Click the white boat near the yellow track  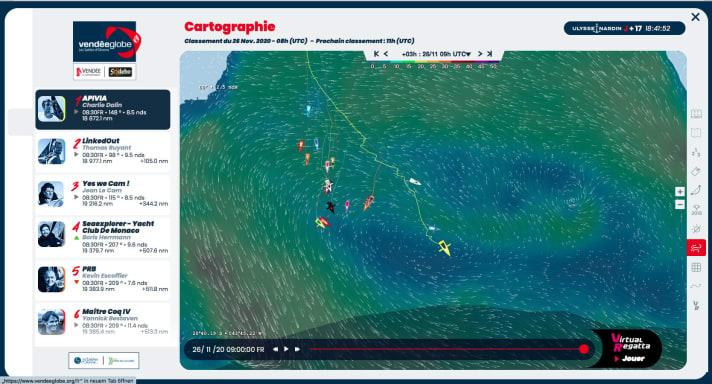pos(415,182)
